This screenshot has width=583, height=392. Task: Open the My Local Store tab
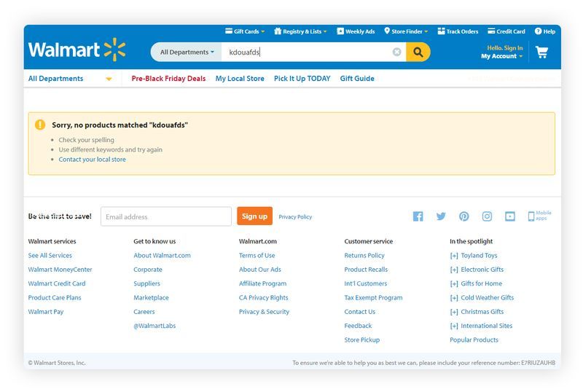click(240, 79)
